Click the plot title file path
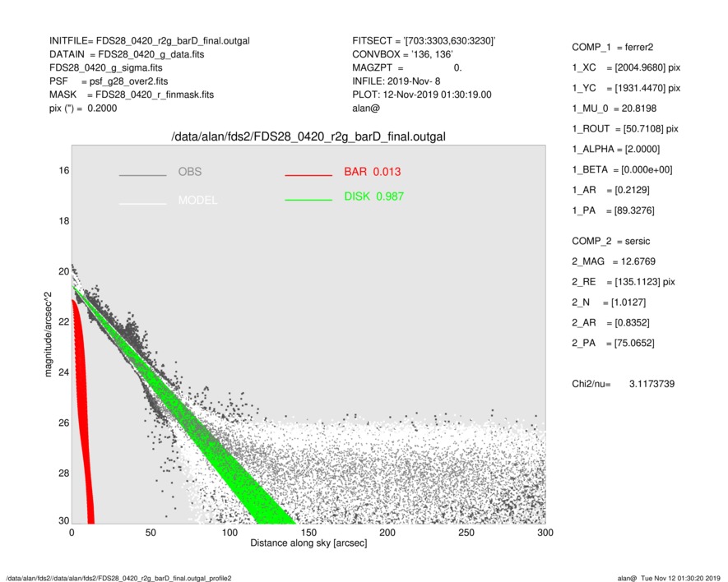728x582 pixels. tap(308, 136)
